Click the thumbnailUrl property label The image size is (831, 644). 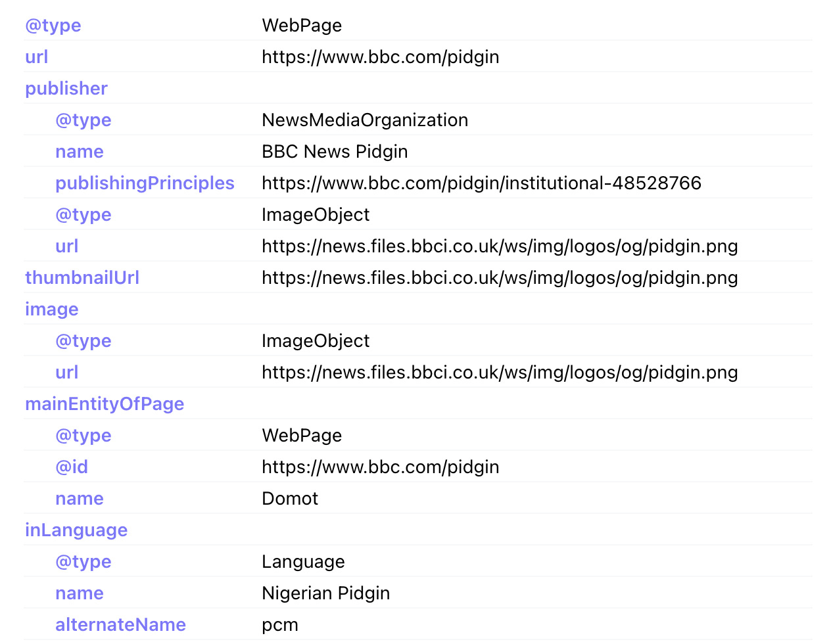coord(82,277)
